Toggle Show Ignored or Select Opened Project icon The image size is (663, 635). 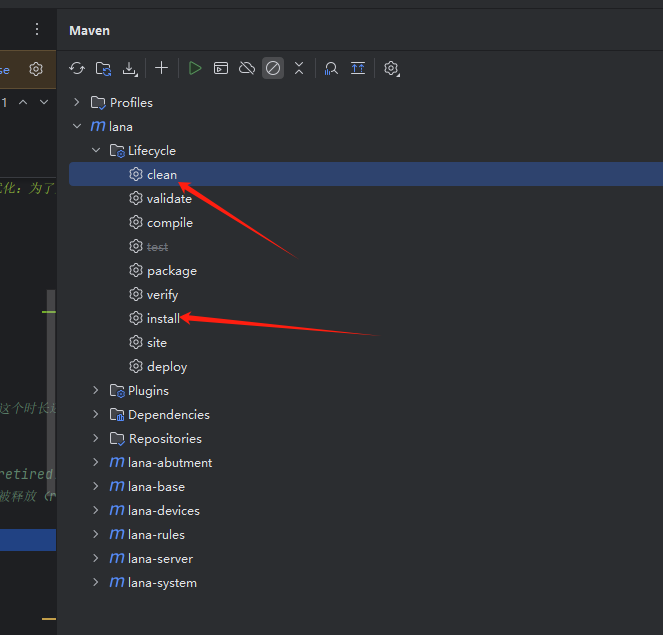pos(357,68)
